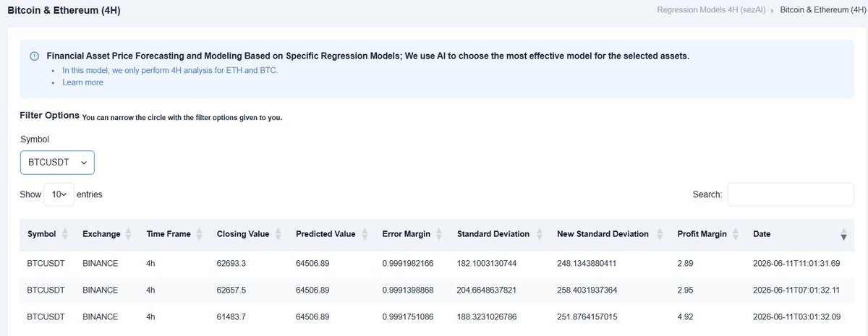Sort by the Error Margin column arrows
The height and width of the screenshot is (336, 868).
440,235
